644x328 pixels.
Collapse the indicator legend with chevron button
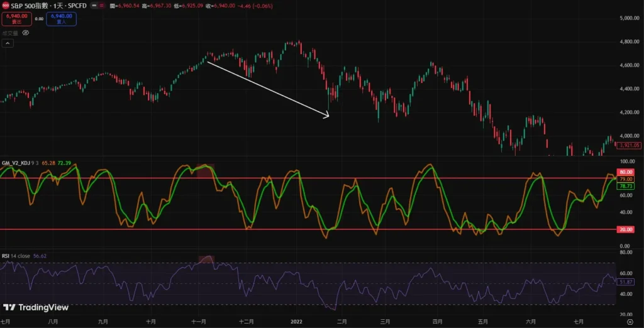click(8, 43)
